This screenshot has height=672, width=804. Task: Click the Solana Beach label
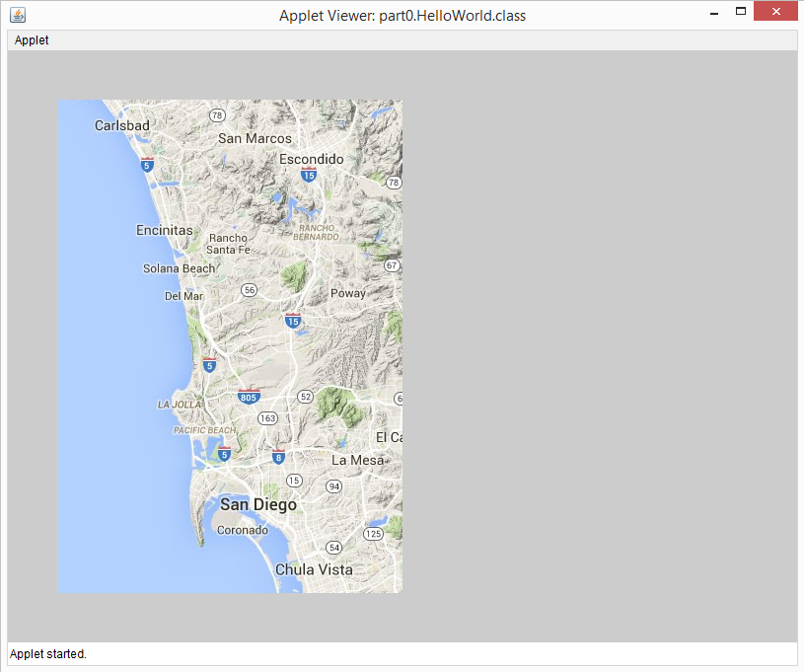coord(179,268)
